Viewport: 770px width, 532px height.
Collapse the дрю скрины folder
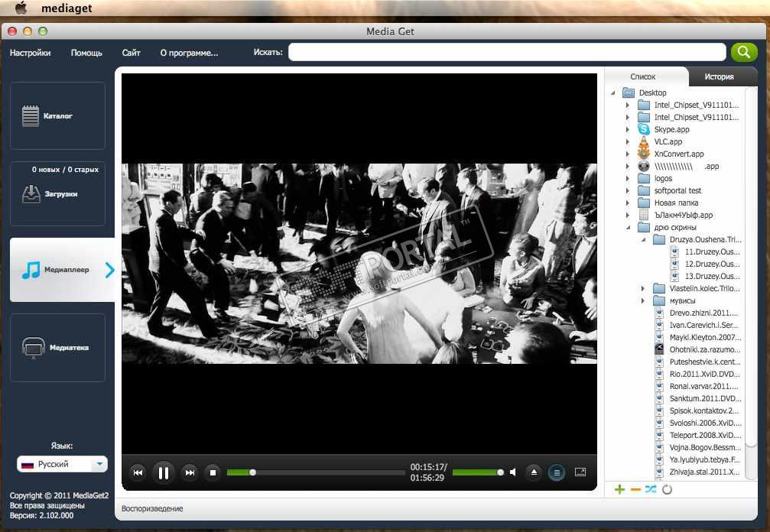tap(628, 227)
